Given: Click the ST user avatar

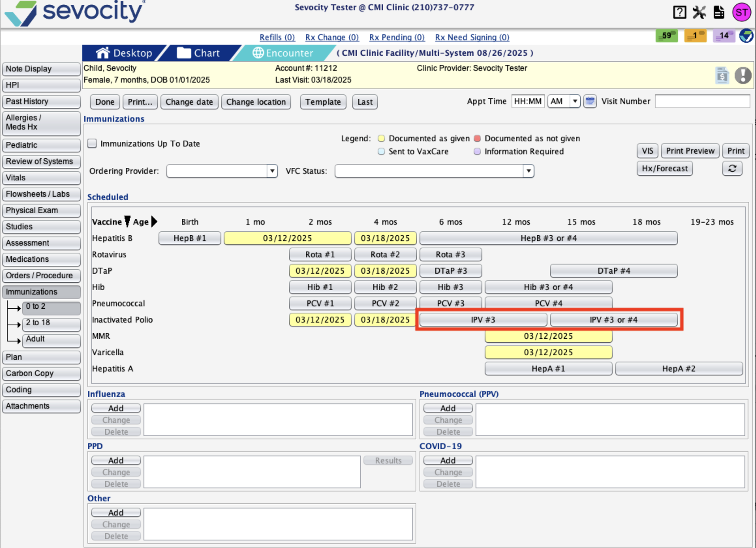Looking at the screenshot, I should click(742, 12).
